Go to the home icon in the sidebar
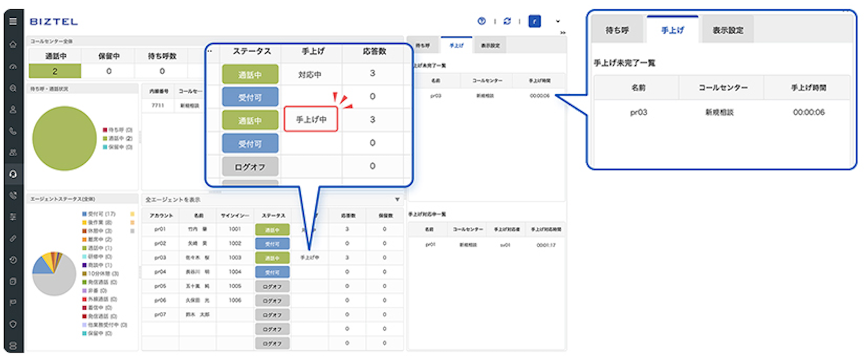Screen dimensions: 868x361 (x=13, y=44)
